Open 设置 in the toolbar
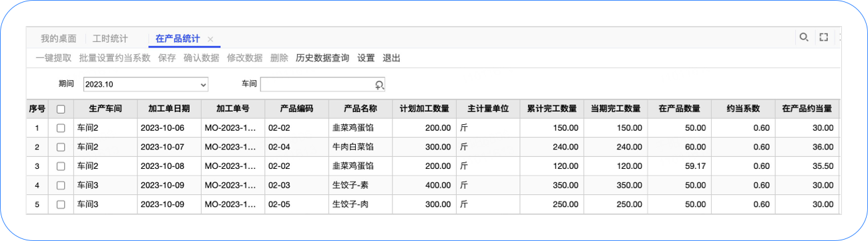 [366, 58]
